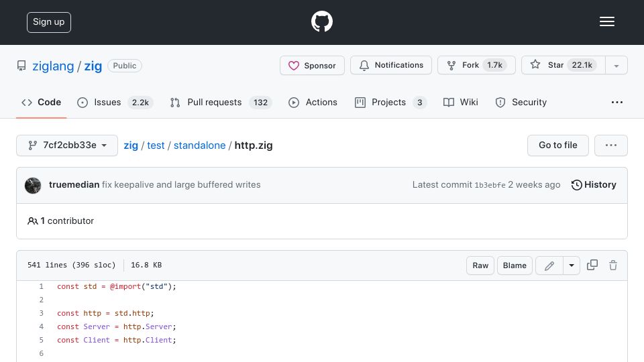The image size is (644, 362).
Task: Click the repository book icon beside ziglang
Action: coord(21,66)
